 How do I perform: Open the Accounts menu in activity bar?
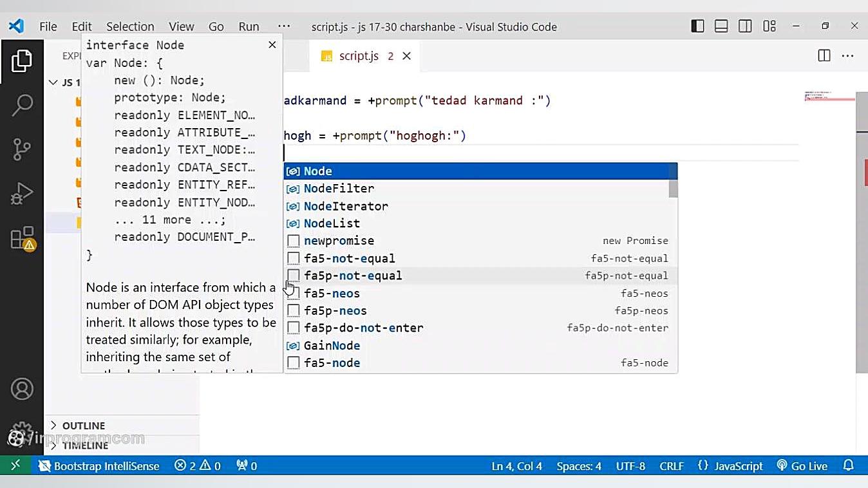pos(22,389)
